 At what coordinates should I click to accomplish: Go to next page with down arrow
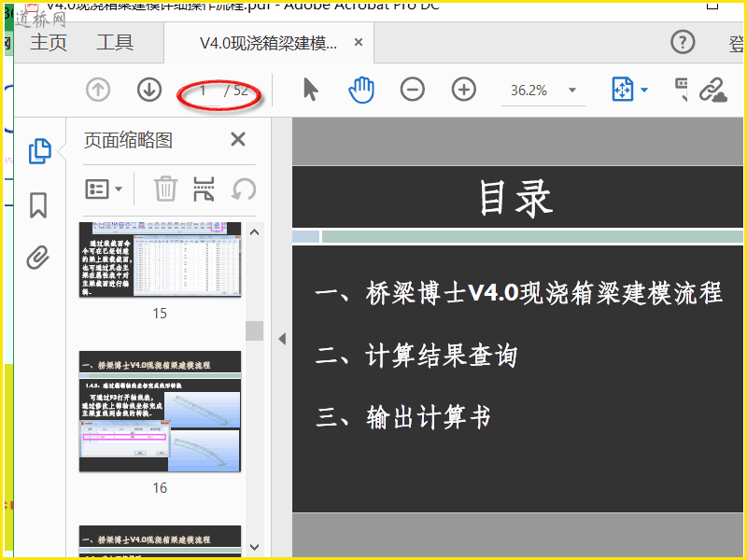point(149,90)
